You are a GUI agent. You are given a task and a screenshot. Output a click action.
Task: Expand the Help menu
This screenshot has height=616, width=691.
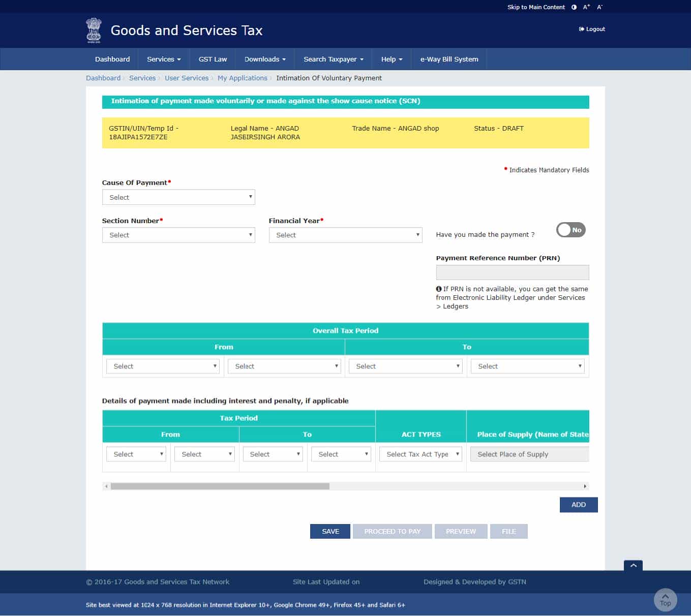[x=392, y=59]
